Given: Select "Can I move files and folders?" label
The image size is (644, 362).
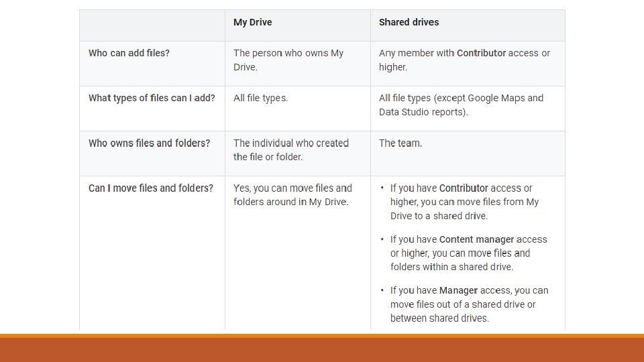Looking at the screenshot, I should (151, 188).
